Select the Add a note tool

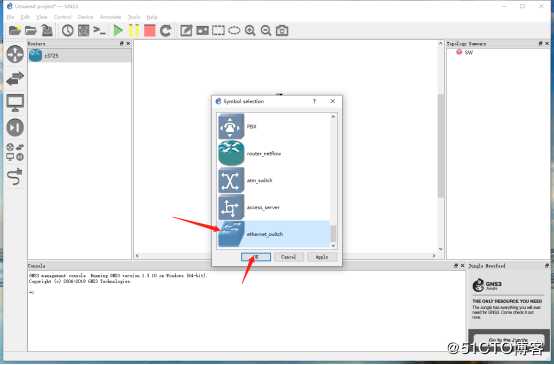(x=186, y=30)
